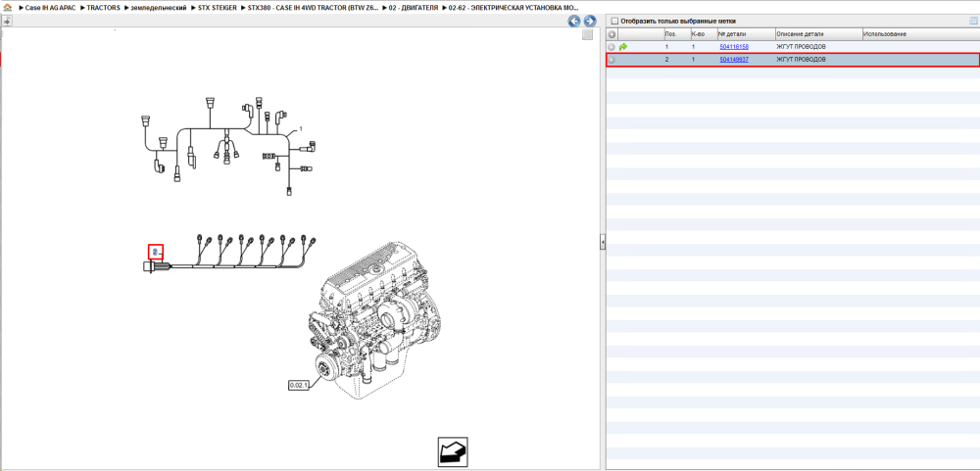Screen dimensions: 980x471
Task: Open the column settings icon above parts table
Action: 973,21
